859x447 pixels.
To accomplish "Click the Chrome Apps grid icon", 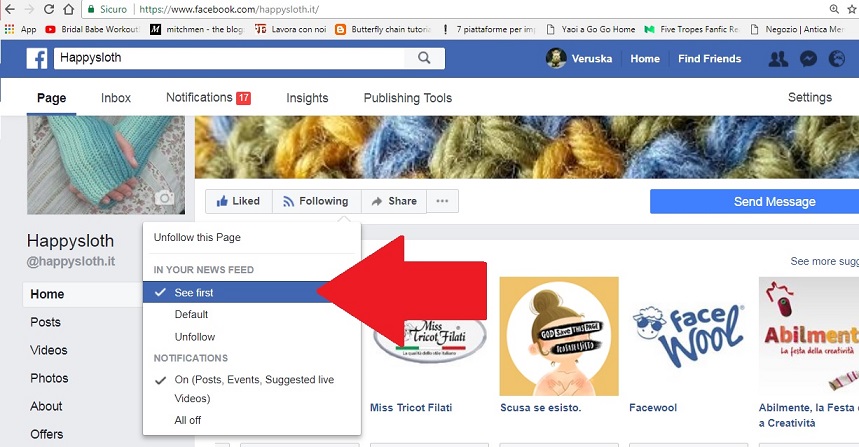I will coord(9,29).
